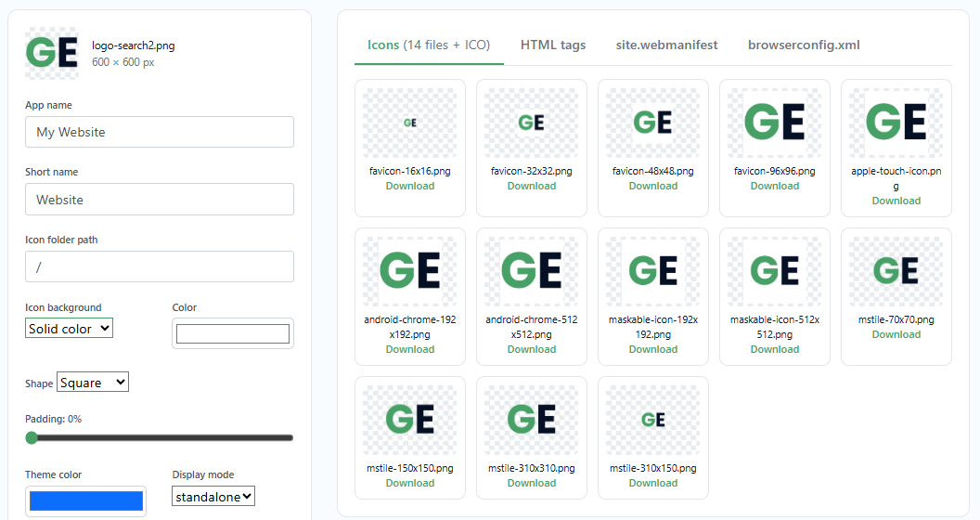
Task: Open the HTML tags tab
Action: (x=553, y=45)
